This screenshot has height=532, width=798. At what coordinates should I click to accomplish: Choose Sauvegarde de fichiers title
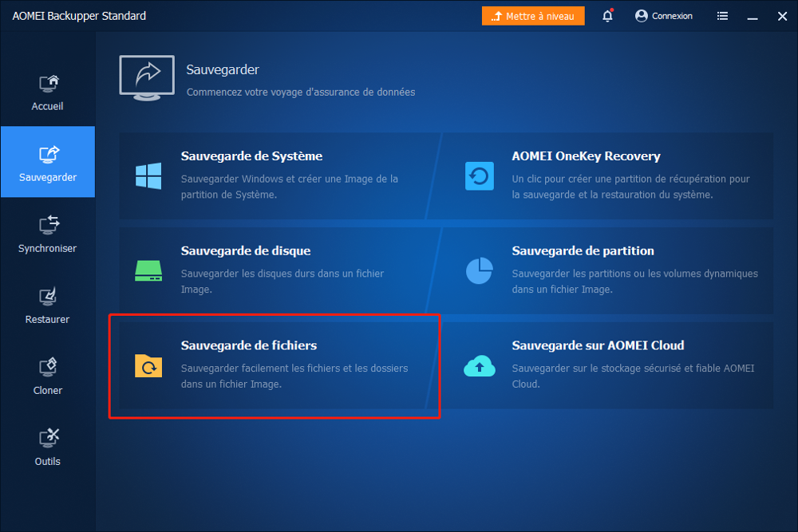click(x=249, y=345)
